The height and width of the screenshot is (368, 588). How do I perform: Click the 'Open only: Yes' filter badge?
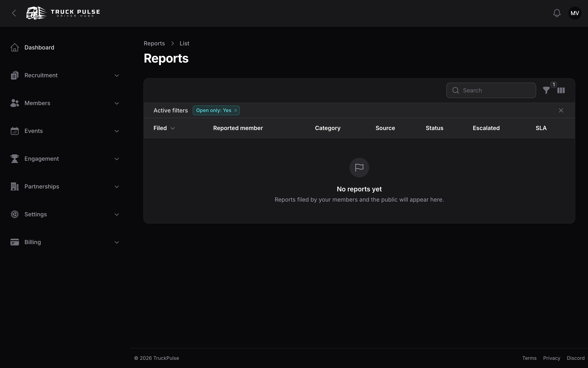(216, 110)
